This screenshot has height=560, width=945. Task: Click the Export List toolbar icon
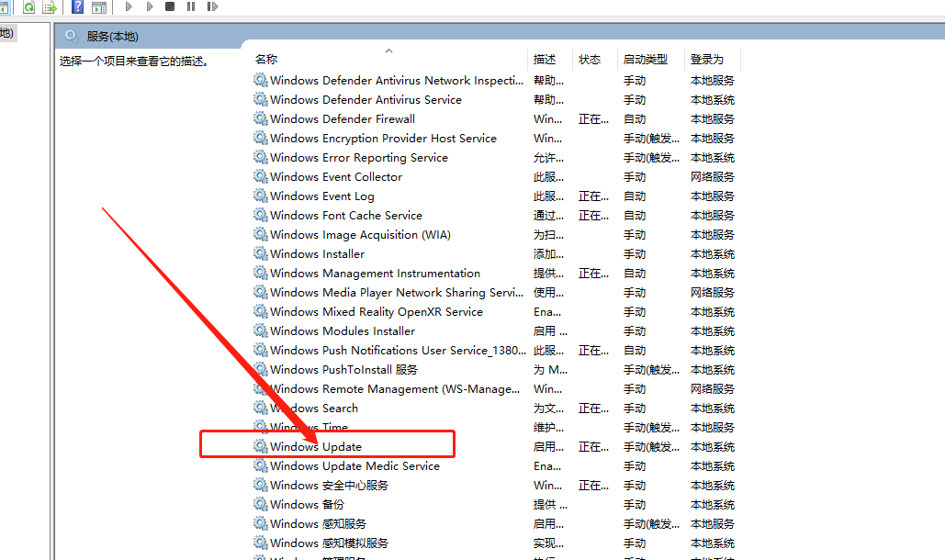pyautogui.click(x=50, y=6)
